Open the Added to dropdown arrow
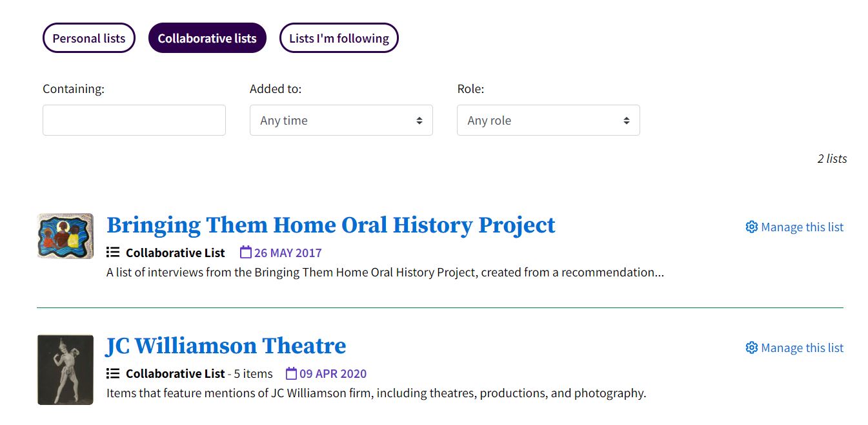 [419, 121]
